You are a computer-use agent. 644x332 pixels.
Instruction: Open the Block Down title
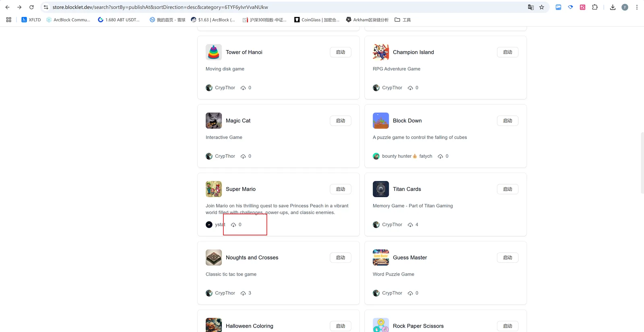(x=407, y=121)
